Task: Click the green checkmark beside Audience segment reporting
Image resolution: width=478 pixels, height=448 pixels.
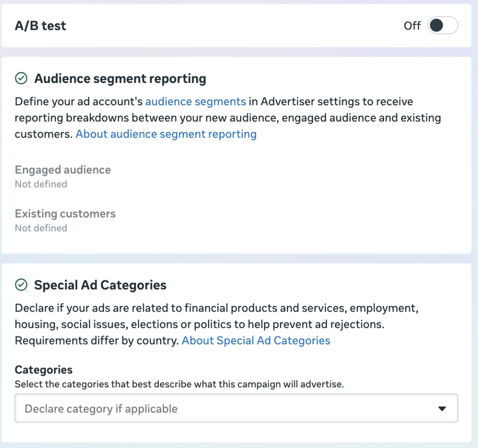Action: (x=21, y=78)
